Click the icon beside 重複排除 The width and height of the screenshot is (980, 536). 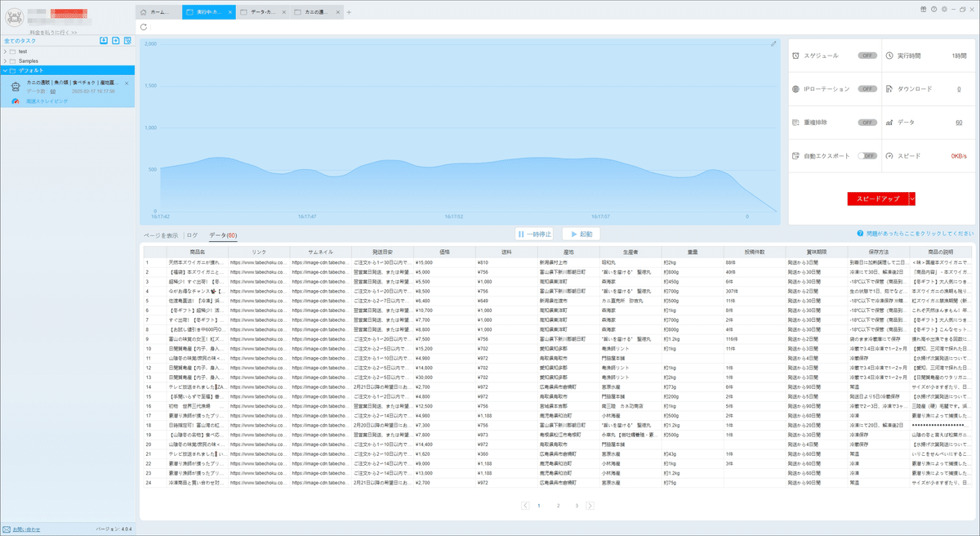[x=796, y=122]
